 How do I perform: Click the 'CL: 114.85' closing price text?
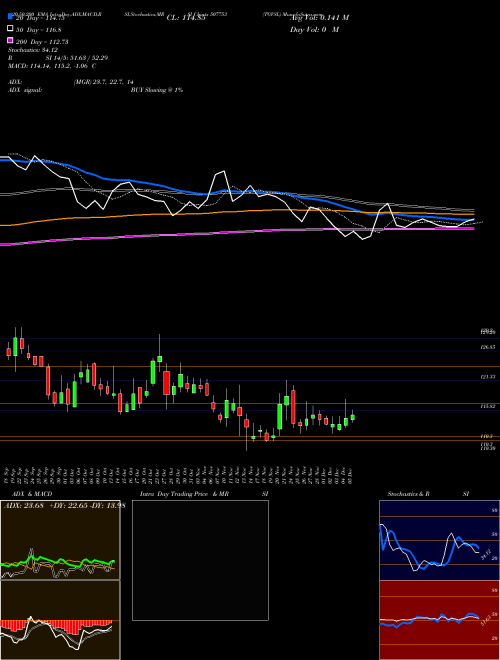point(186,18)
